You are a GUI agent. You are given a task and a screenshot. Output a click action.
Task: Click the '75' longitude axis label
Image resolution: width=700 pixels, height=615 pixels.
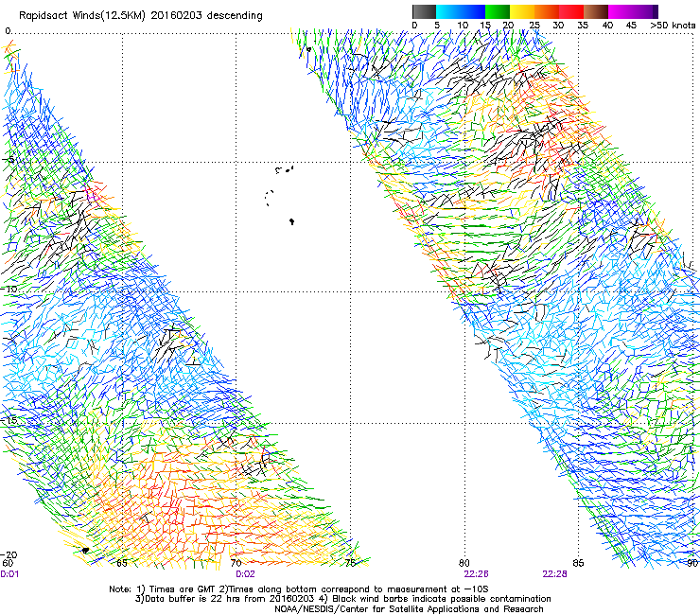(350, 563)
